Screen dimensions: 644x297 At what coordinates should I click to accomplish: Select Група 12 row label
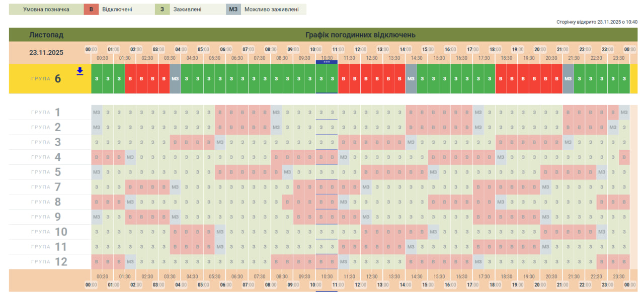[x=50, y=262]
